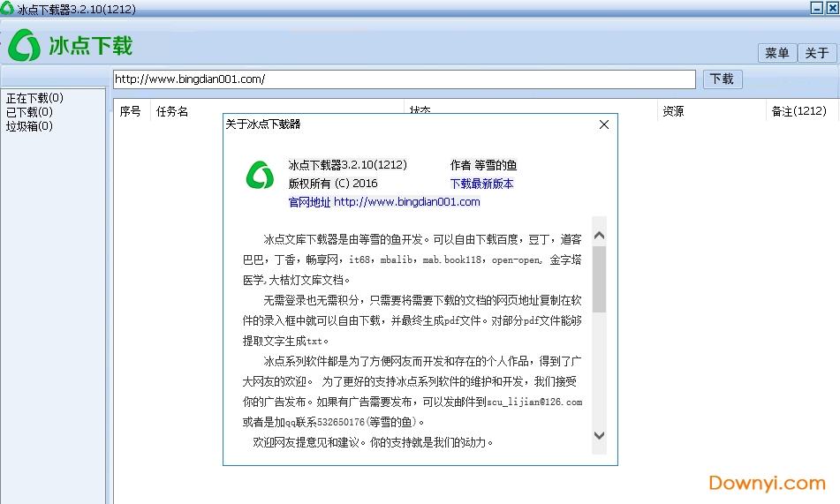The image size is (840, 504).
Task: Click the scroll up arrow in About dialog
Action: pyautogui.click(x=600, y=235)
